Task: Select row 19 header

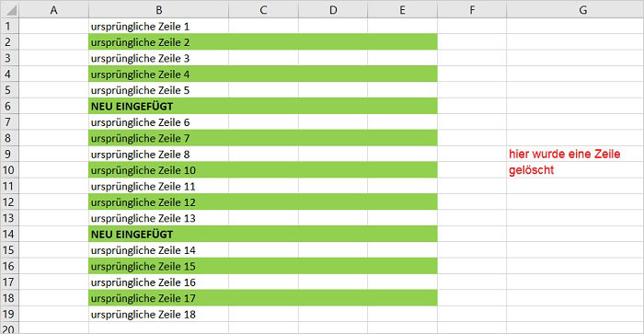Action: 9,315
